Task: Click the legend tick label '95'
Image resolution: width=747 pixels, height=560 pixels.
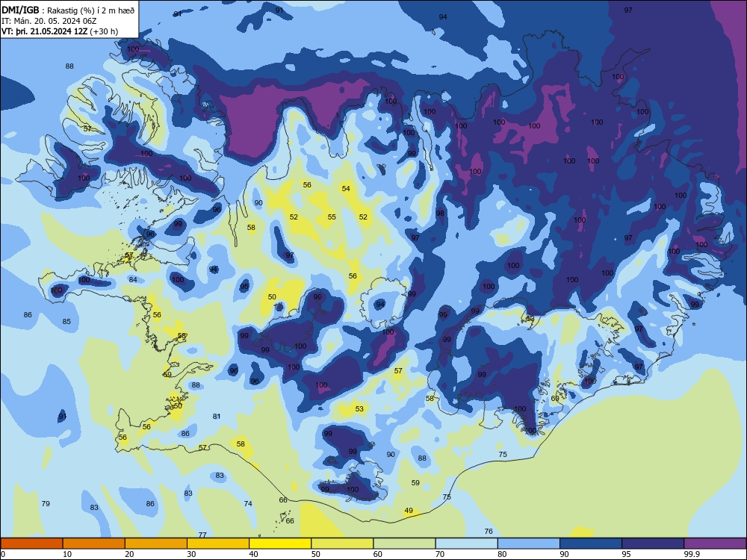Action: (627, 554)
